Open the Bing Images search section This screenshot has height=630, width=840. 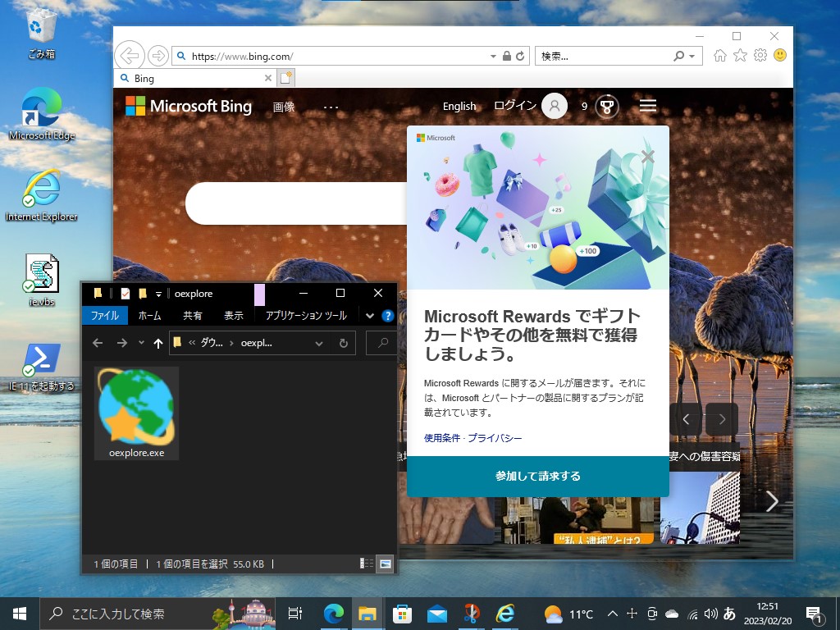(283, 106)
